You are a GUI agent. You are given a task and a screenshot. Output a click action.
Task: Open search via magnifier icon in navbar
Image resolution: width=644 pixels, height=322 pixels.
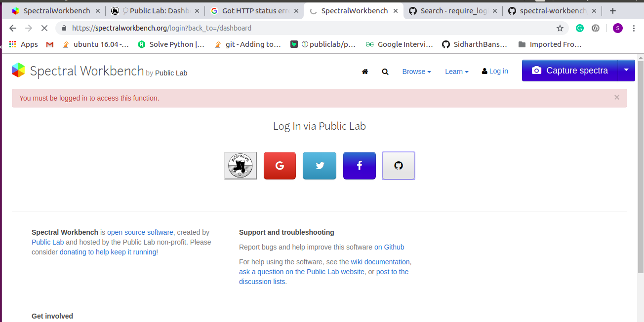click(385, 72)
